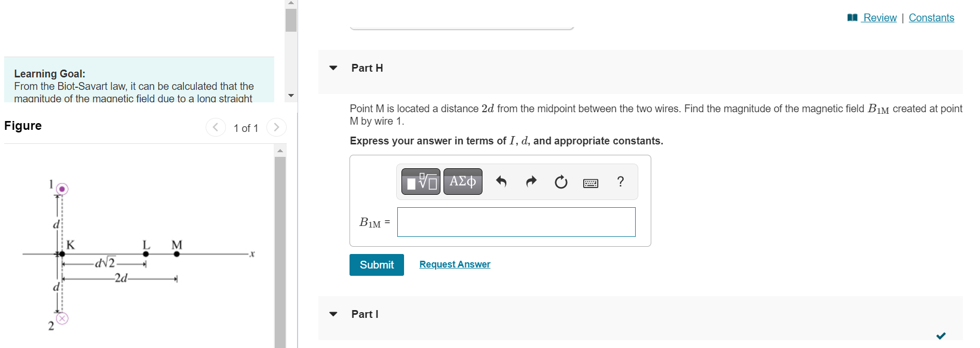980x348 pixels.
Task: Click the undo arrow icon
Action: point(501,182)
